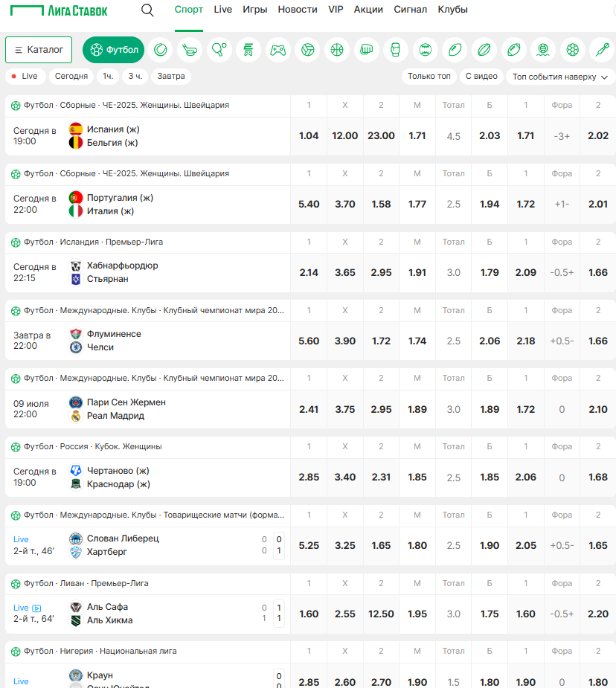Select the gamepad esports icon
616x688 pixels.
pyautogui.click(x=277, y=50)
